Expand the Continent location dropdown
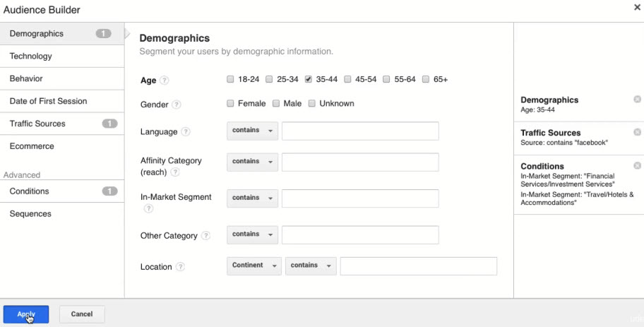The image size is (644, 327). tap(254, 266)
